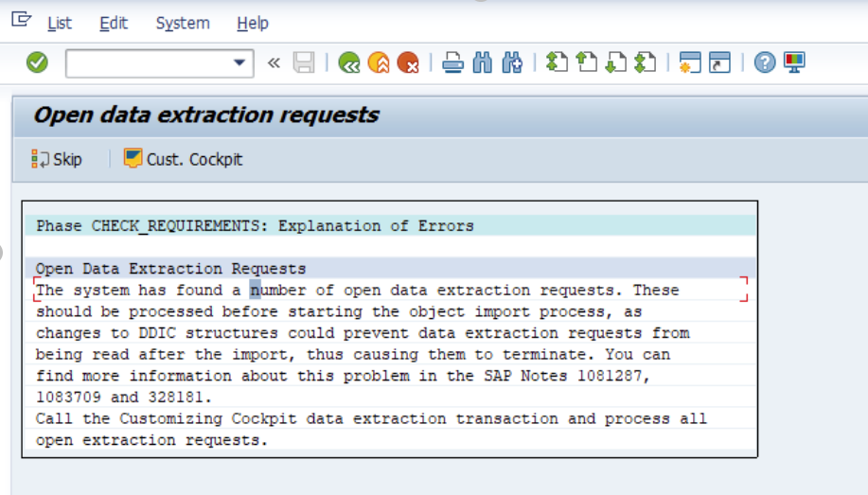
Task: Click the red Cancel icon
Action: click(x=408, y=63)
